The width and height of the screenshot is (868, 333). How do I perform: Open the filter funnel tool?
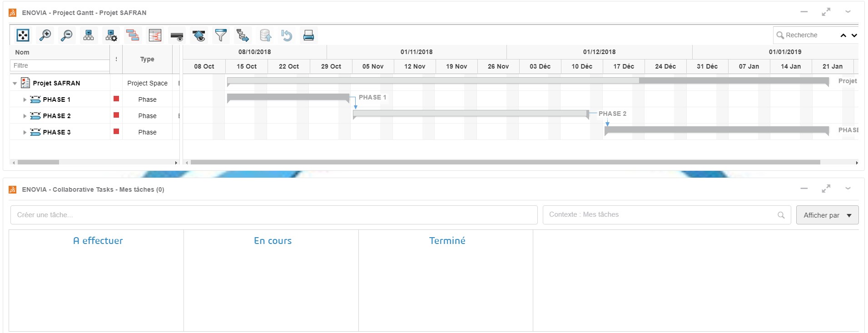pos(221,35)
